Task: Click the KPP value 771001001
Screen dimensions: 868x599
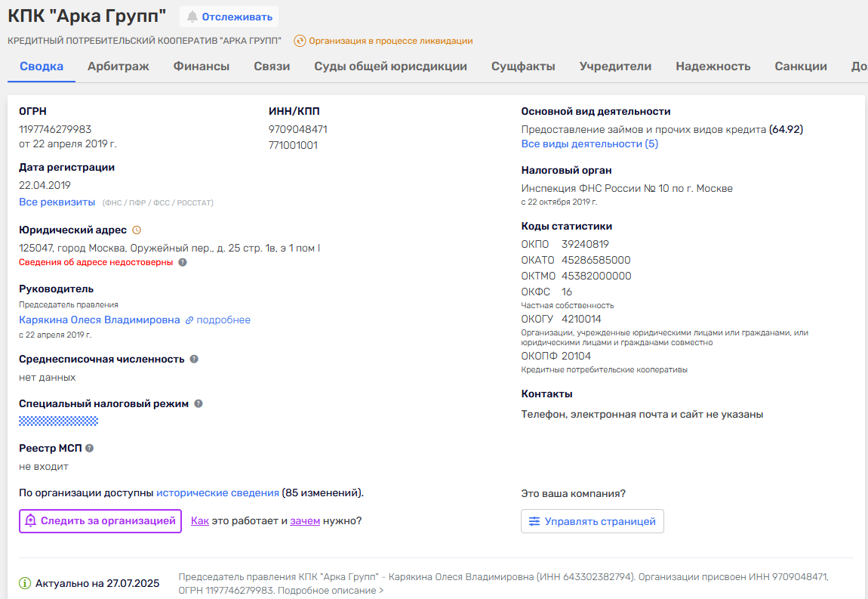Action: tap(294, 145)
